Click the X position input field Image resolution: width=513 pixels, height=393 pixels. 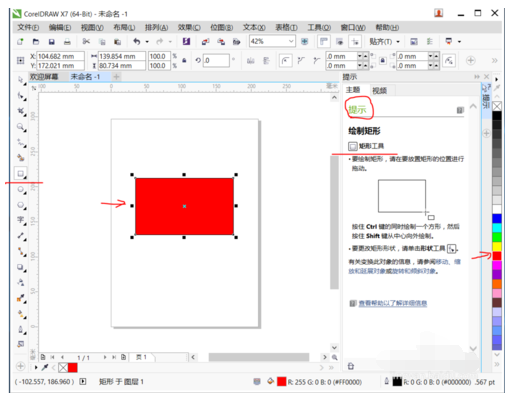pyautogui.click(x=60, y=56)
